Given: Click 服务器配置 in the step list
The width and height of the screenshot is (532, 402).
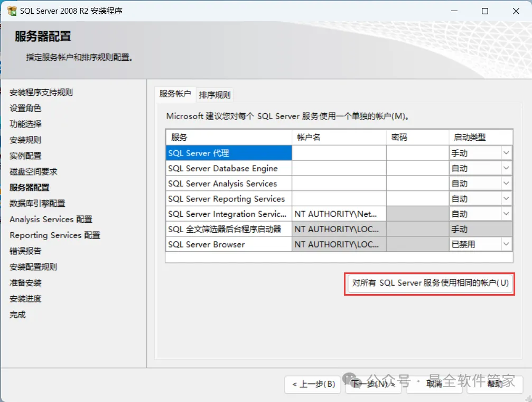Looking at the screenshot, I should coord(30,188).
